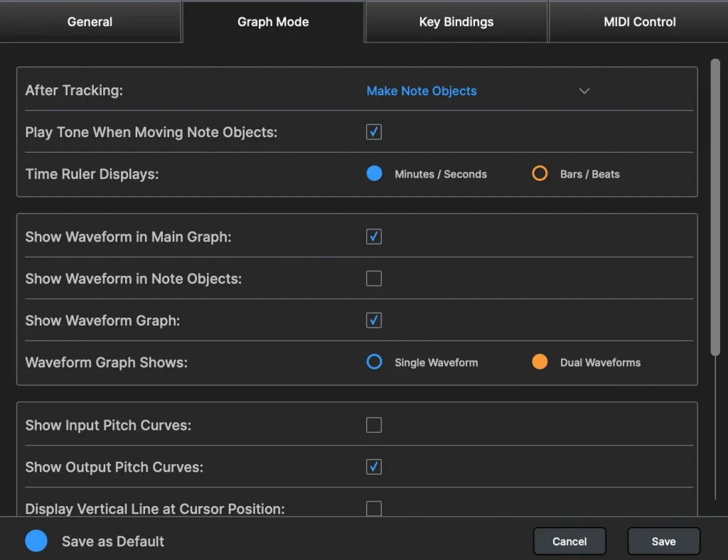Toggle the Save as Default option
Viewport: 728px width, 560px height.
click(x=36, y=541)
